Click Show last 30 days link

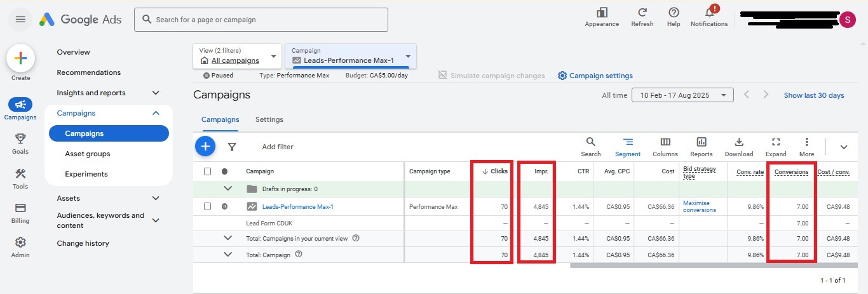pyautogui.click(x=813, y=95)
